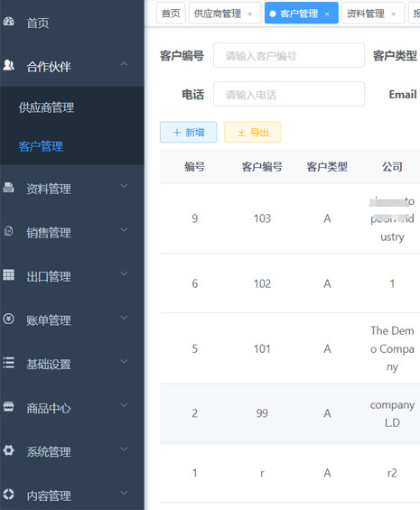Click the clipboard icon beside 销售管理
The height and width of the screenshot is (510, 420).
9,231
